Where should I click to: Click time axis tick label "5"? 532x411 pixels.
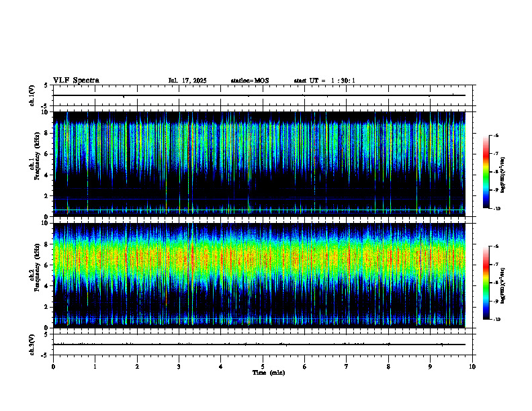(x=263, y=367)
